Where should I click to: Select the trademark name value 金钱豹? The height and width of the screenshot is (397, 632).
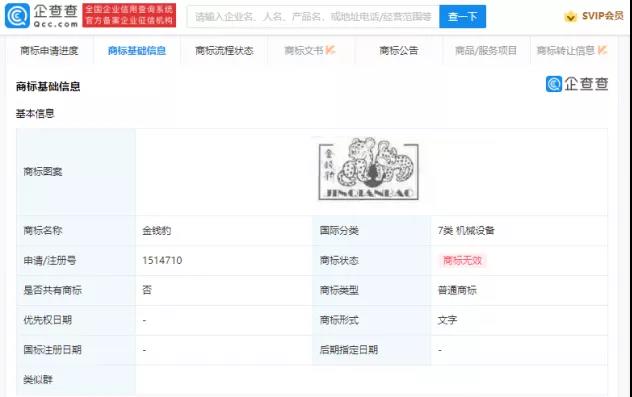[157, 231]
